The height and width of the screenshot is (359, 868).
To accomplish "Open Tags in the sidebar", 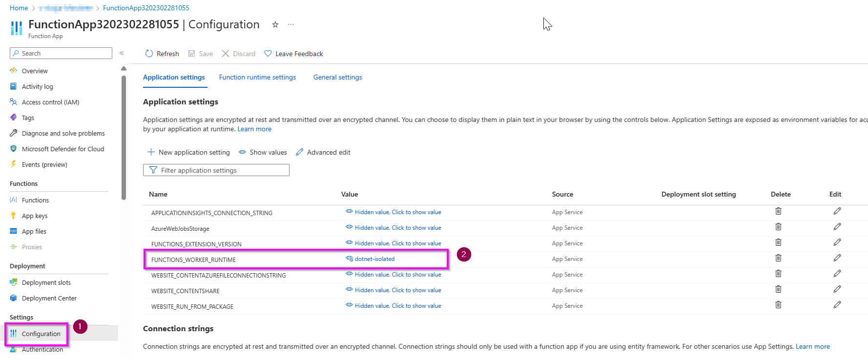I will pyautogui.click(x=28, y=118).
